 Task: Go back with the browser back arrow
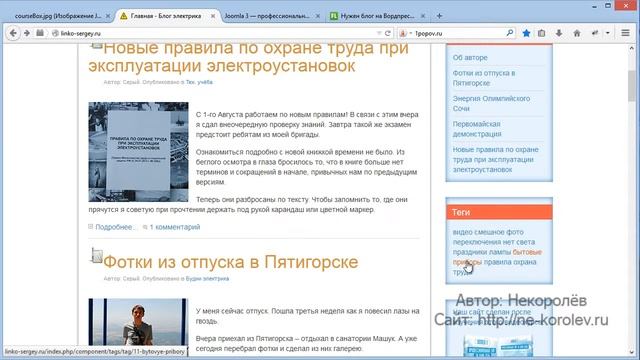tap(13, 33)
